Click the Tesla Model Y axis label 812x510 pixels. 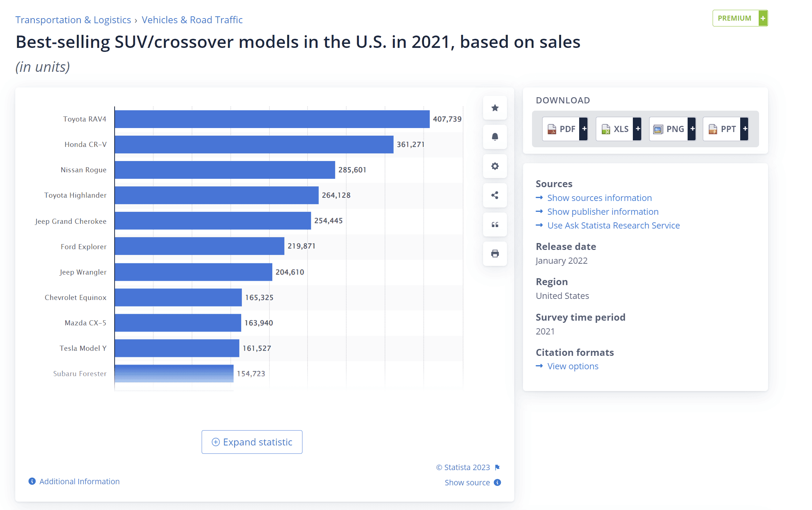click(x=83, y=348)
